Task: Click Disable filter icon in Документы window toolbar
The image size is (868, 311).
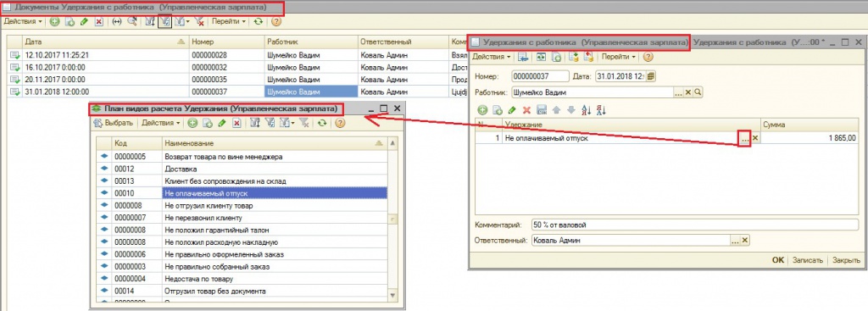Action: pyautogui.click(x=200, y=21)
